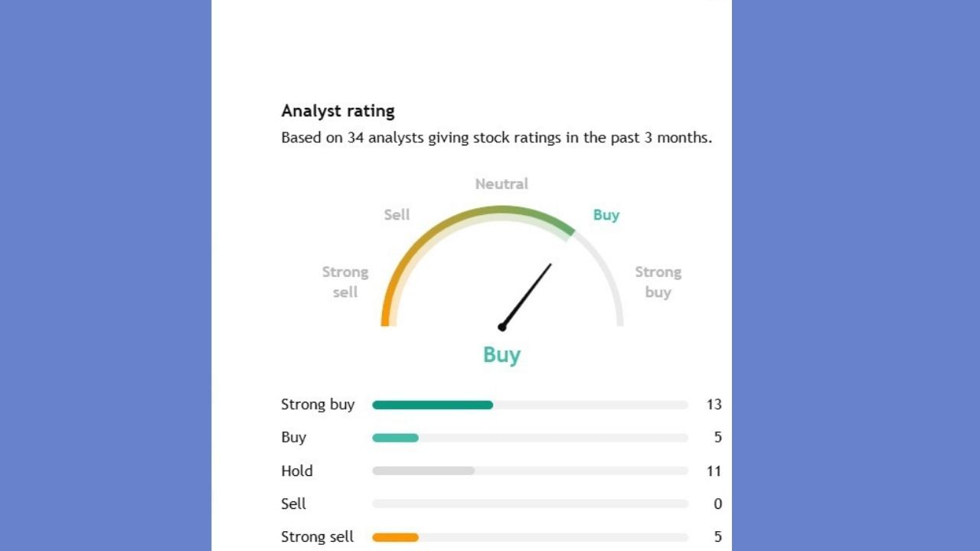Screen dimensions: 980x551
Task: Click the teal Buy rating bar
Action: pos(395,438)
